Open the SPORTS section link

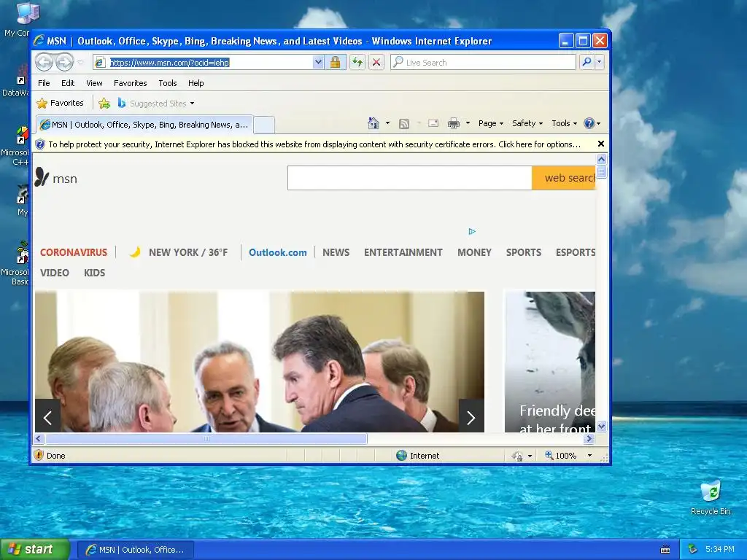524,252
